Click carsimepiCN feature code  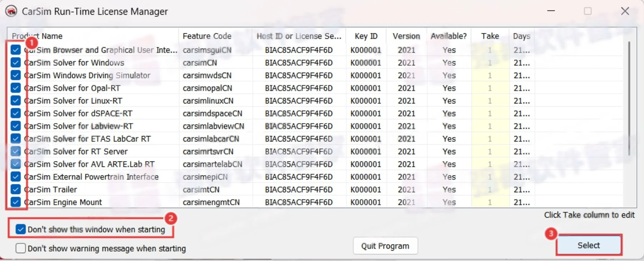pyautogui.click(x=205, y=177)
